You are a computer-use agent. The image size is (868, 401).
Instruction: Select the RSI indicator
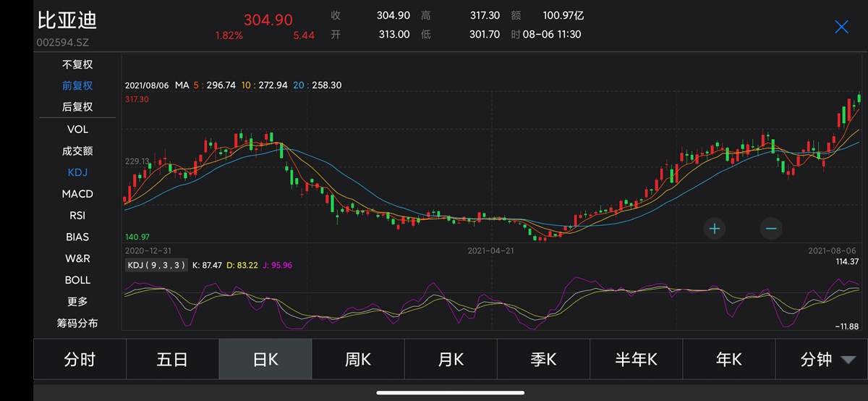click(77, 215)
